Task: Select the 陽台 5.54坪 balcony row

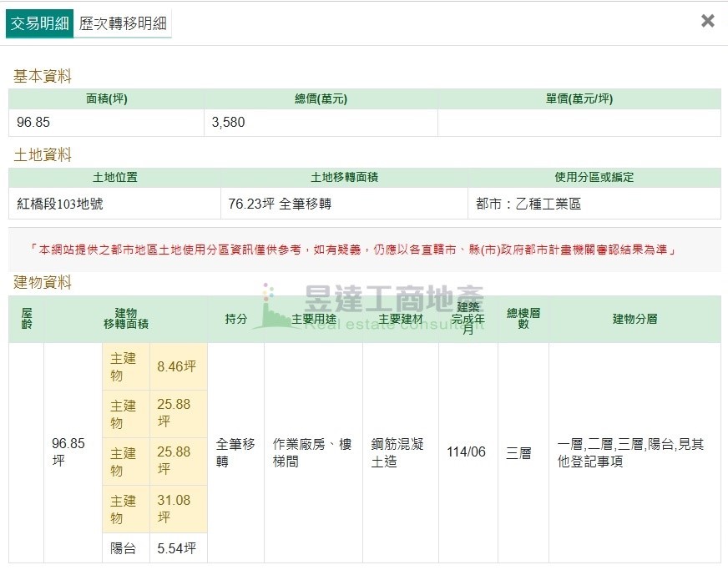Action: [x=154, y=549]
